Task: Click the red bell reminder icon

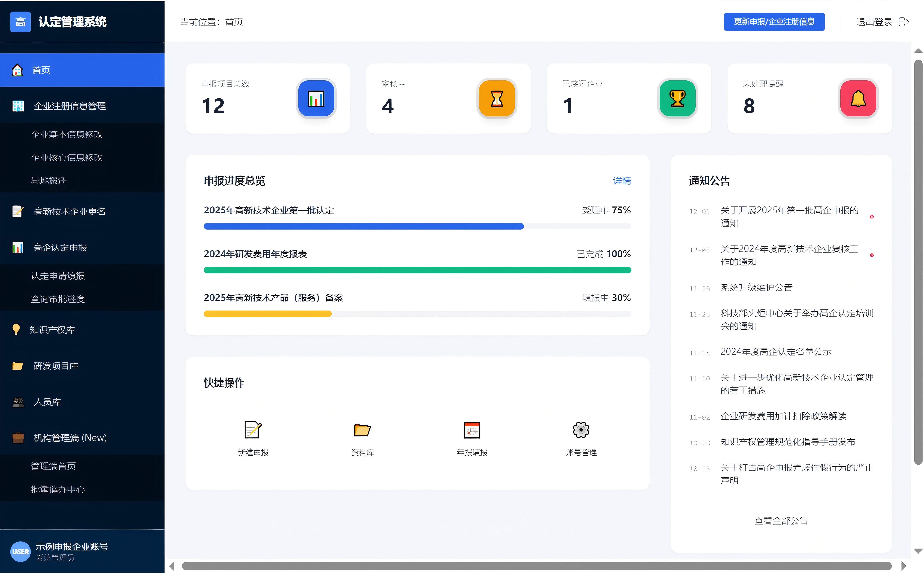Action: [x=858, y=99]
